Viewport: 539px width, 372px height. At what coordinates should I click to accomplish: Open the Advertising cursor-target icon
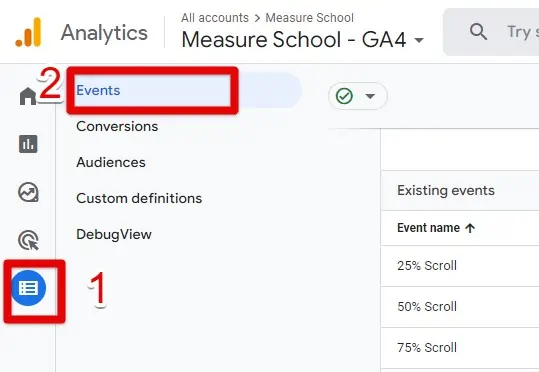tap(29, 240)
